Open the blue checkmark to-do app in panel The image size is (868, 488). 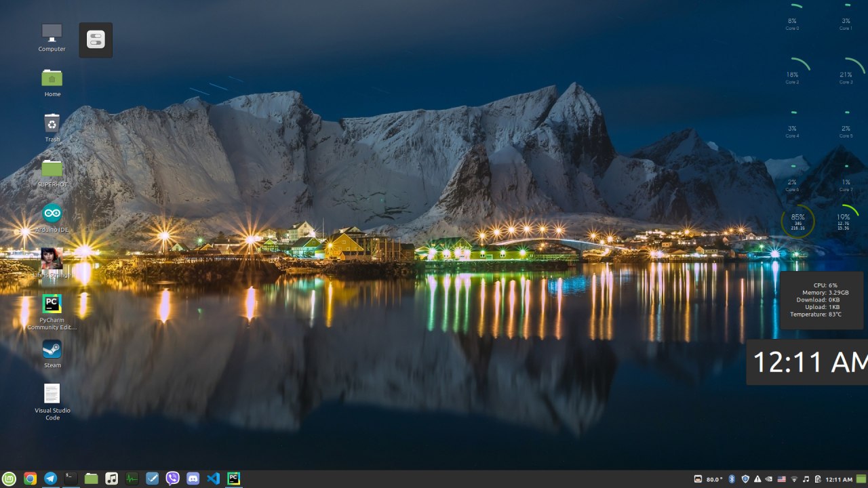(152, 479)
